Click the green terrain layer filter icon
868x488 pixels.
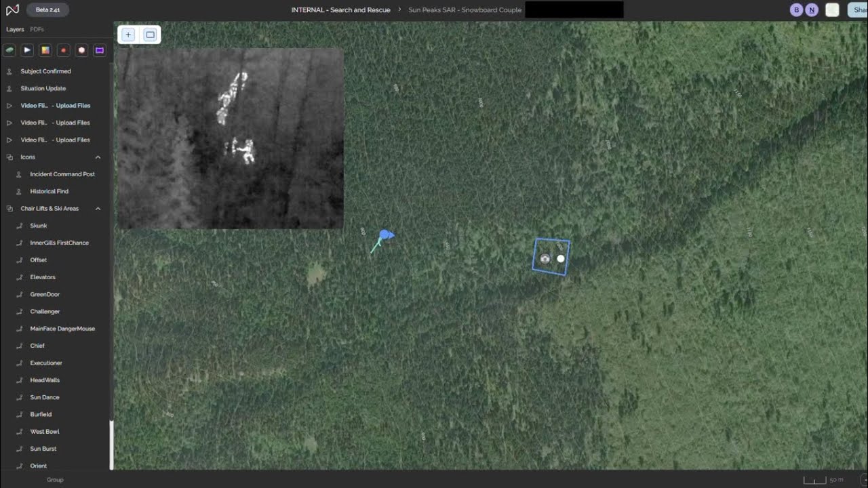click(x=9, y=50)
